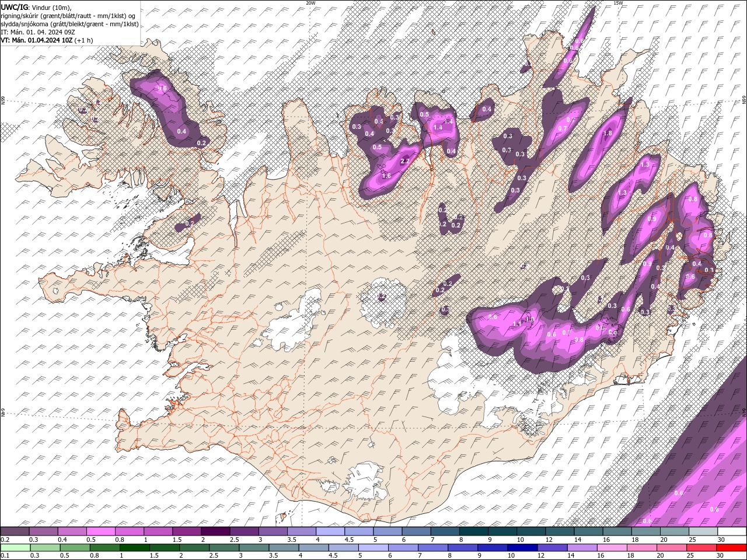747x560 pixels.
Task: Select the light pink 16 mm swatch in lower legend
Action: (x=612, y=547)
